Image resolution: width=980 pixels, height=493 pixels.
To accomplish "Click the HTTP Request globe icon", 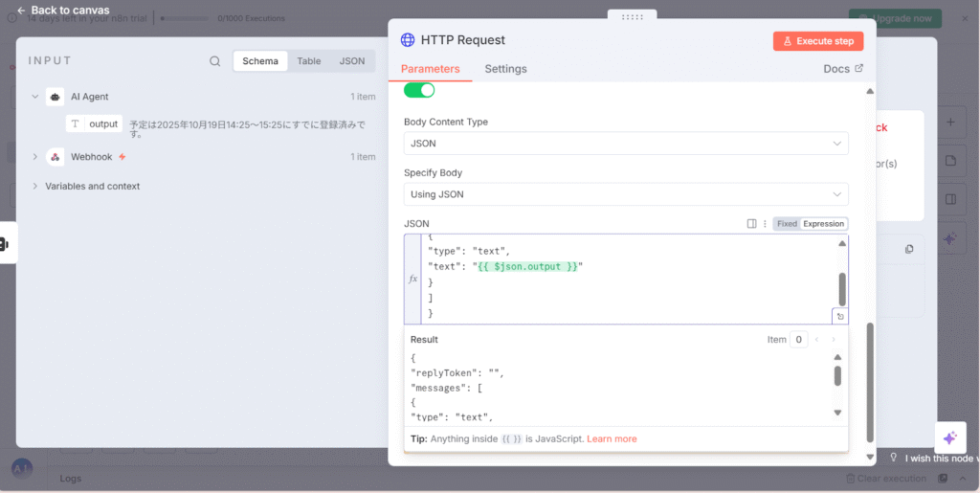I will point(408,40).
